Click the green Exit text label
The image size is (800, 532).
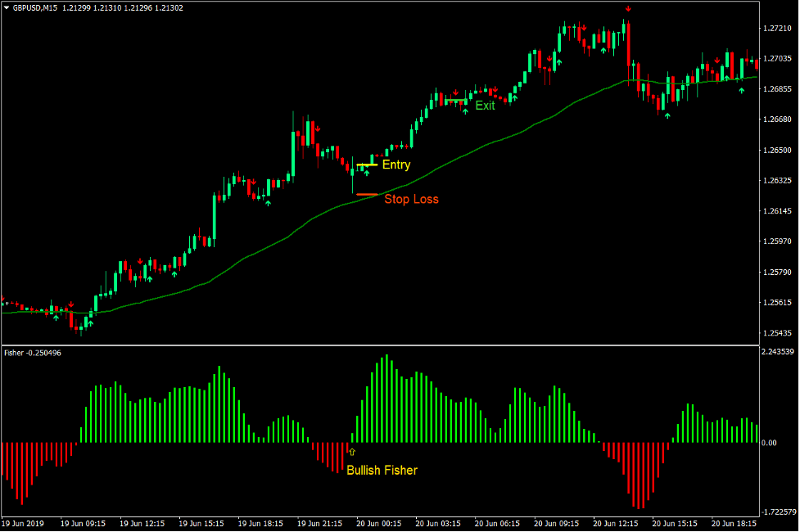coord(485,106)
